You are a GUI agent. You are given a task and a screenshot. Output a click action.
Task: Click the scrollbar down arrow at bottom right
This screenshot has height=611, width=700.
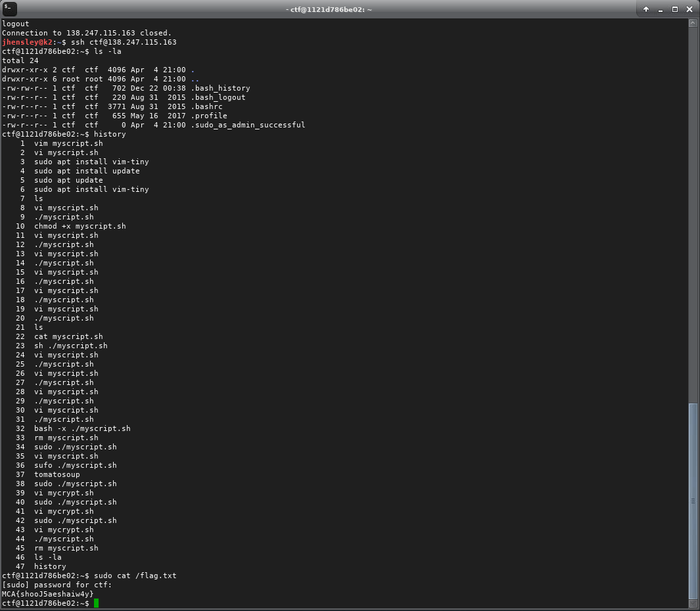pyautogui.click(x=693, y=602)
